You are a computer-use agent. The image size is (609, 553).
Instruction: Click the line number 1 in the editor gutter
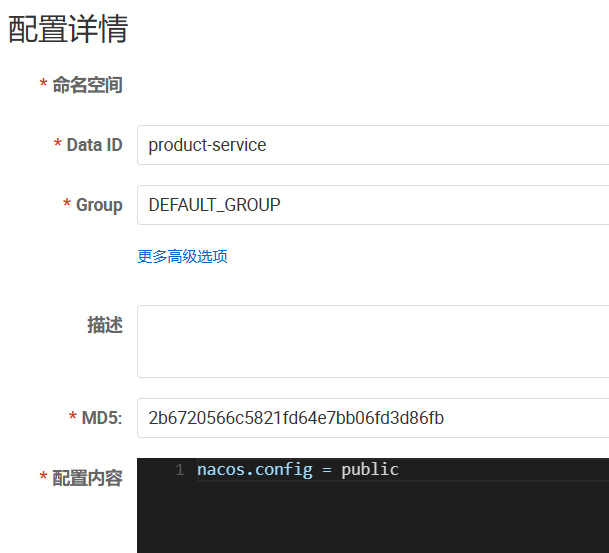point(179,470)
